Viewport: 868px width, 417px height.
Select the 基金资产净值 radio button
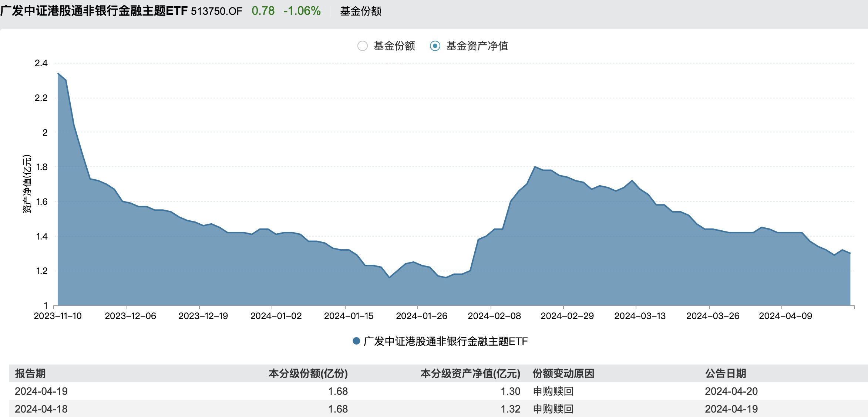435,46
